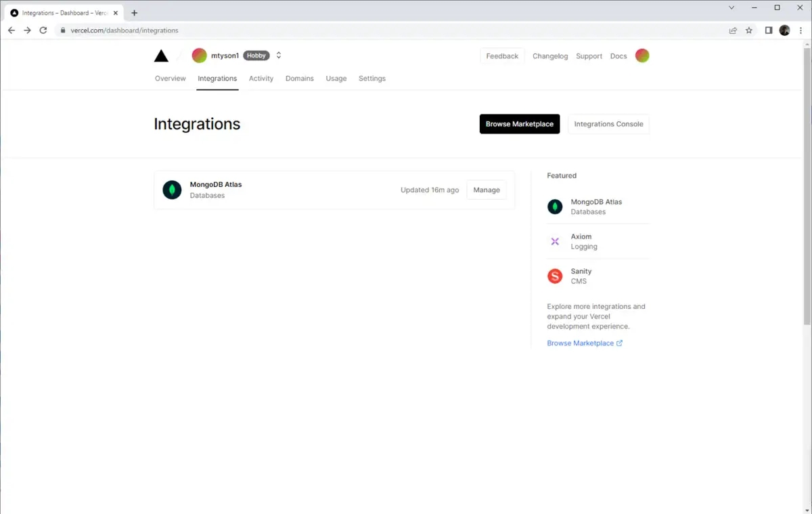Go to the Settings tab
Image resolution: width=812 pixels, height=514 pixels.
(x=372, y=79)
